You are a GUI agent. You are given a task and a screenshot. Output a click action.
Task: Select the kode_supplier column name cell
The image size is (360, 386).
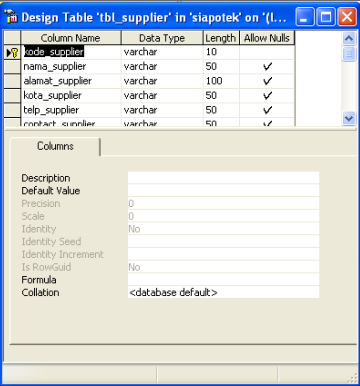[x=71, y=52]
